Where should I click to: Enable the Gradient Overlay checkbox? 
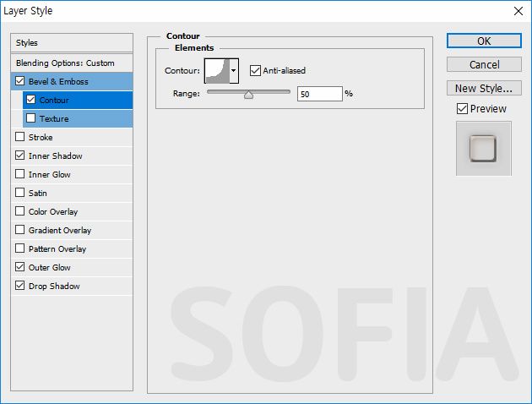pyautogui.click(x=20, y=230)
